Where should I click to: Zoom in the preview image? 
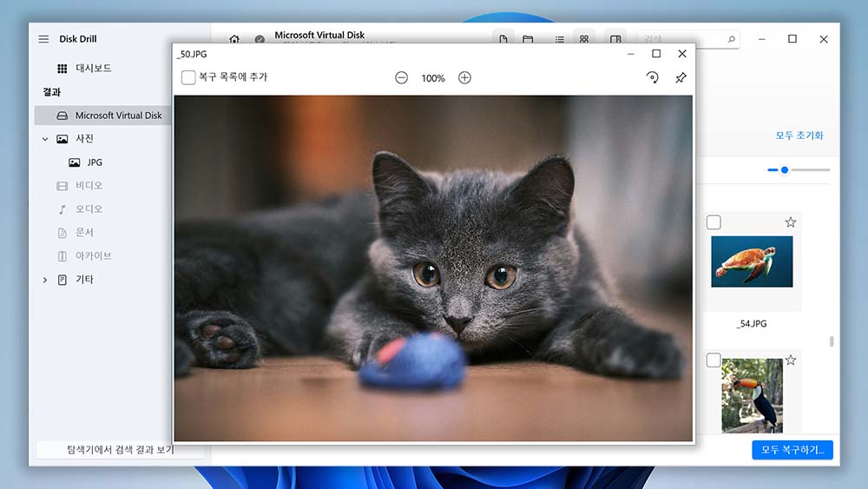coord(464,78)
